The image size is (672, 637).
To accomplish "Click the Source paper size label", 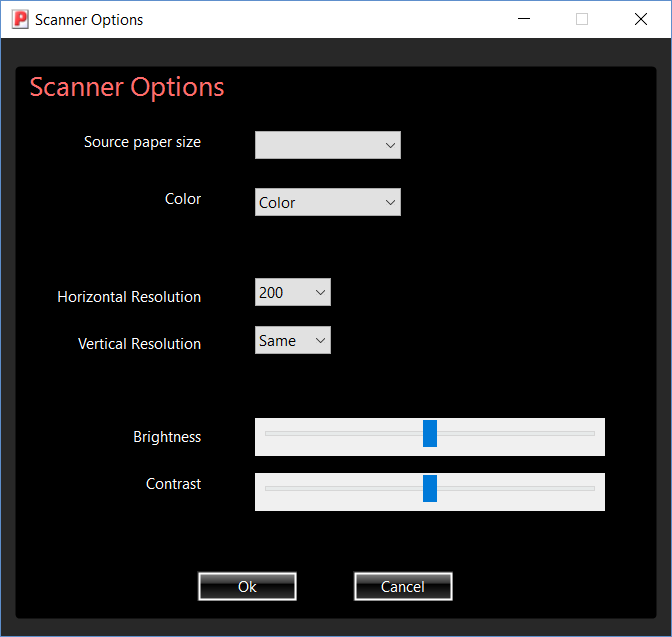I will click(142, 142).
